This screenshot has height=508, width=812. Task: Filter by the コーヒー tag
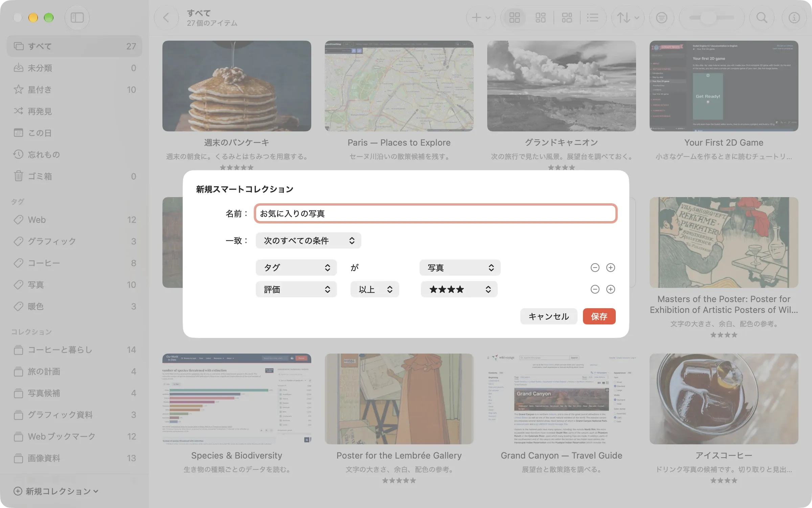click(74, 263)
